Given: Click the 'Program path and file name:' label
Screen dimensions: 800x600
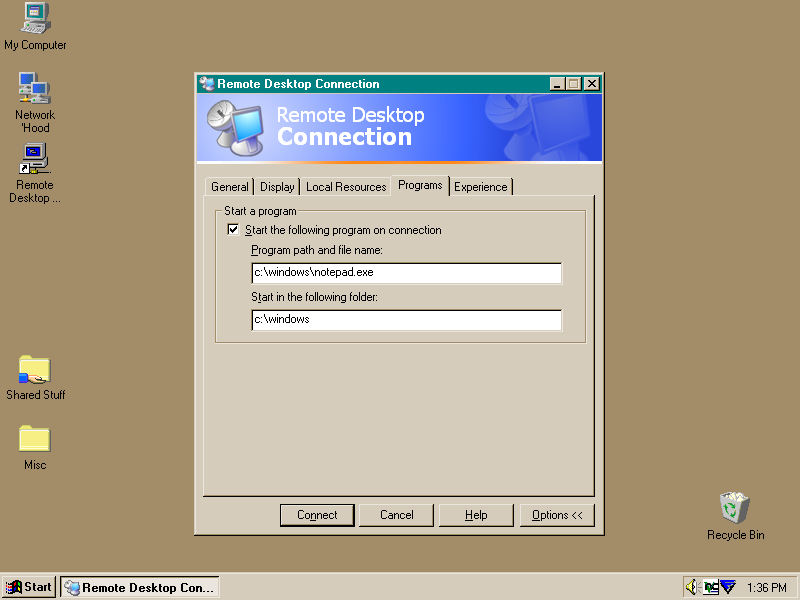Looking at the screenshot, I should [x=317, y=250].
